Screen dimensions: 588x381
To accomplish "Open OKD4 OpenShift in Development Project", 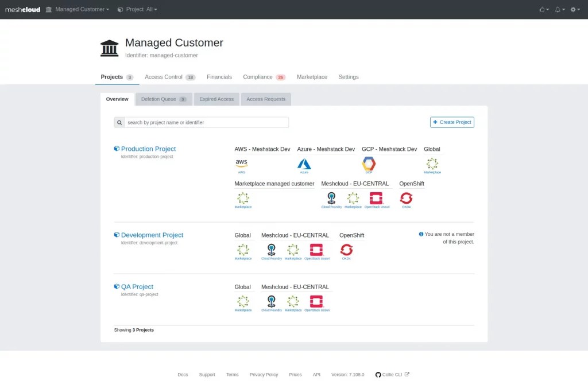I will pyautogui.click(x=346, y=252).
